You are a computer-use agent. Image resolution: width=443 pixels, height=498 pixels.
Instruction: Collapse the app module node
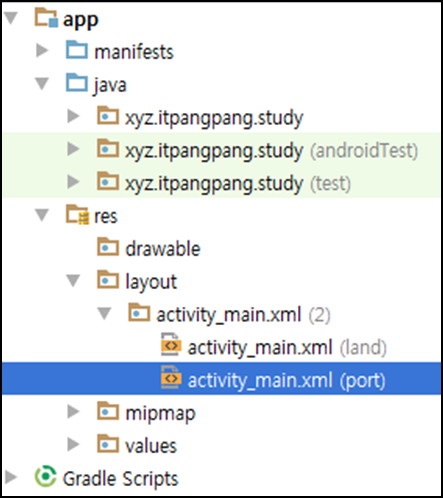pos(11,18)
